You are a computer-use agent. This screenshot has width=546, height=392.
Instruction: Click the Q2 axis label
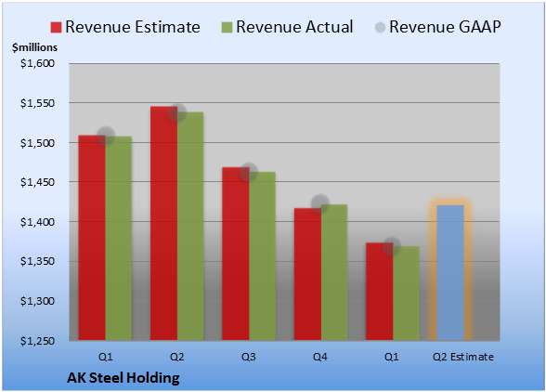coord(176,357)
